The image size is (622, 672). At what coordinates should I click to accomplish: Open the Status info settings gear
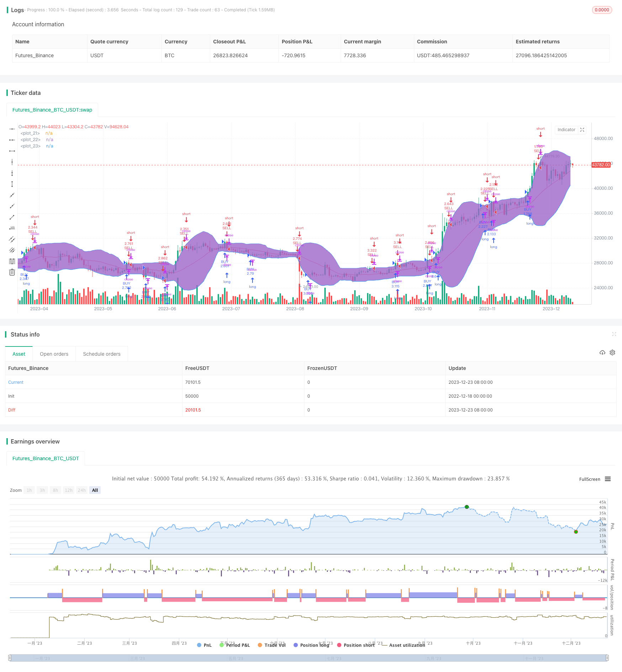click(612, 353)
